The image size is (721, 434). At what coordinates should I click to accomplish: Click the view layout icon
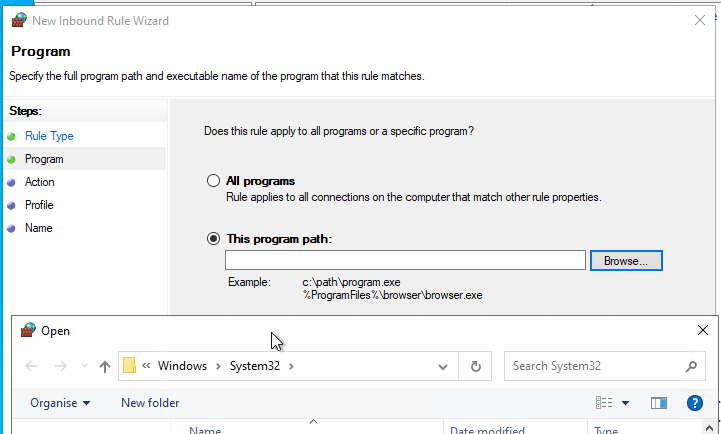[604, 403]
